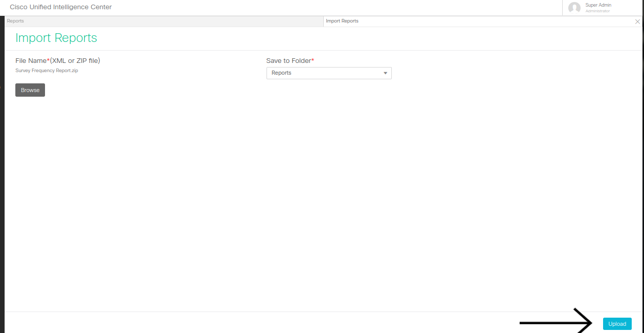The image size is (644, 333).
Task: Select the Import Reports tab
Action: pos(342,21)
